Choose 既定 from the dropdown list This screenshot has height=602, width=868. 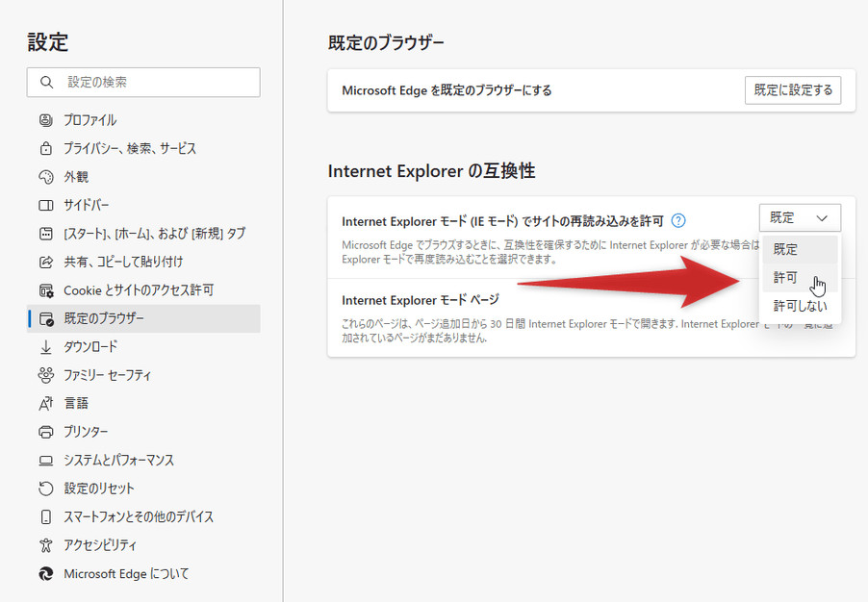[x=800, y=249]
